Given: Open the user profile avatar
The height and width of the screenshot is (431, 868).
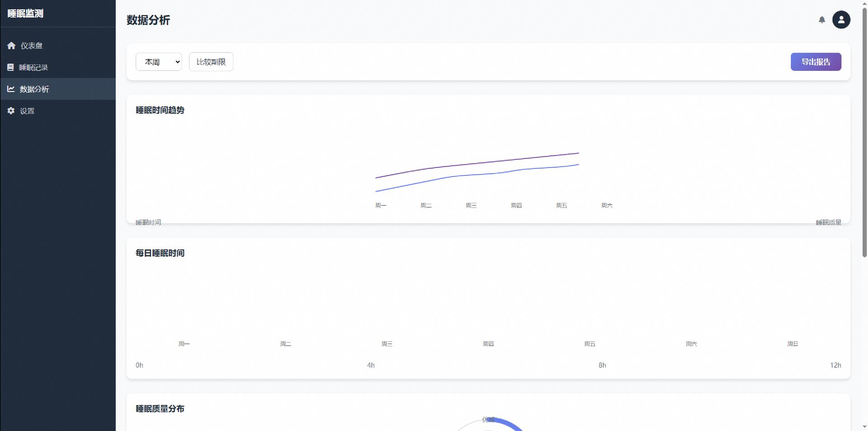Looking at the screenshot, I should [x=841, y=20].
